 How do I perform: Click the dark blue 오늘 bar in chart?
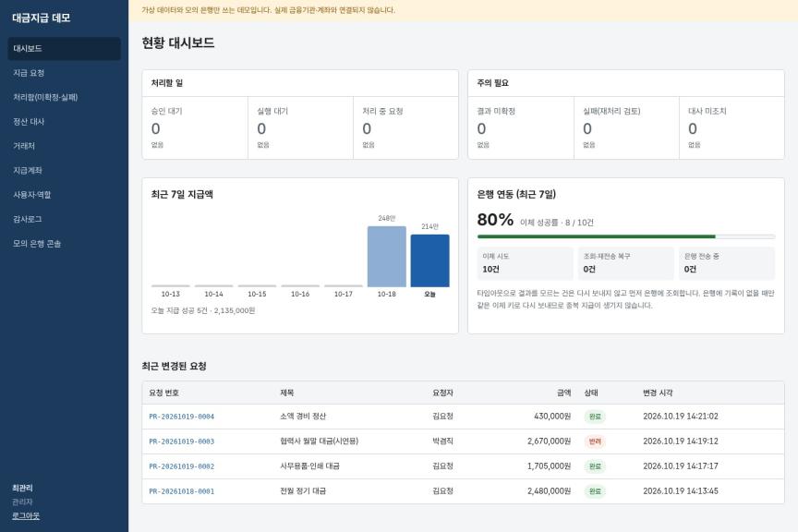[x=430, y=260]
